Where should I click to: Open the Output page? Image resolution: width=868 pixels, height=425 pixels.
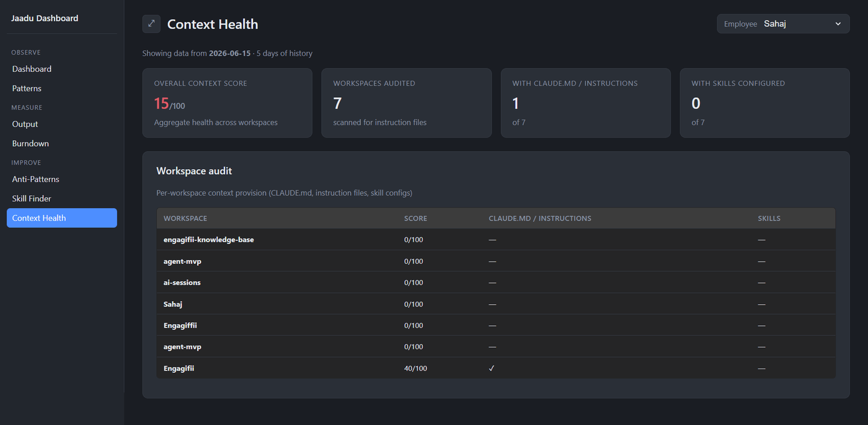click(61, 124)
